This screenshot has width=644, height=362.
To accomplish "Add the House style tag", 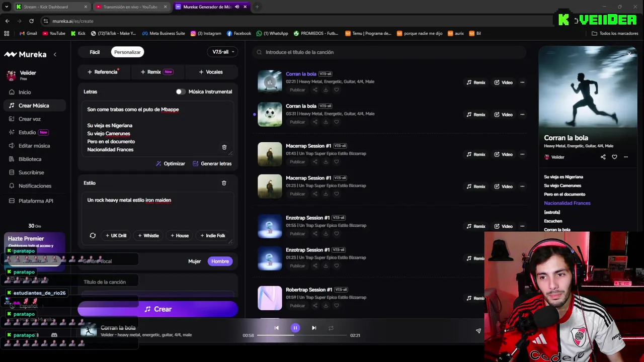I will pos(180,235).
